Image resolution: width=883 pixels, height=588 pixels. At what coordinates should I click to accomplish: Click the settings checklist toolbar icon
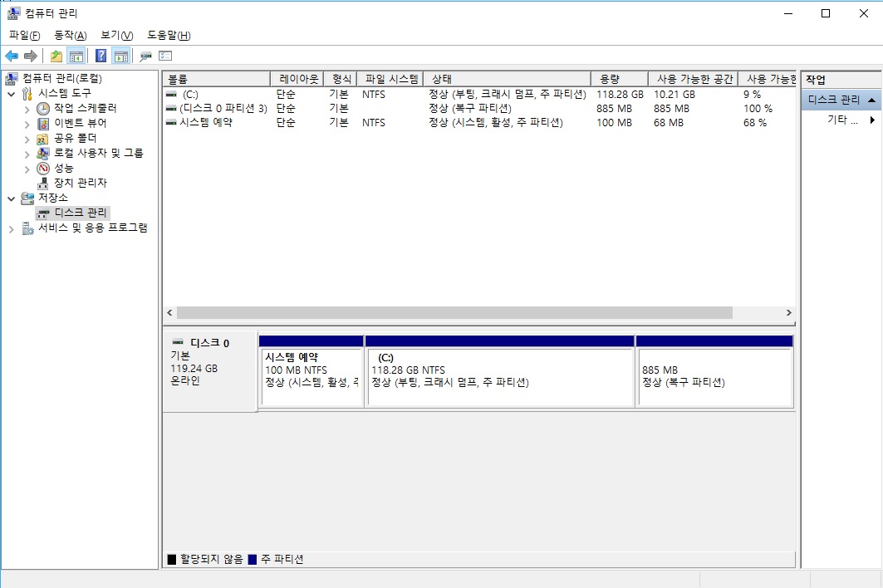165,56
